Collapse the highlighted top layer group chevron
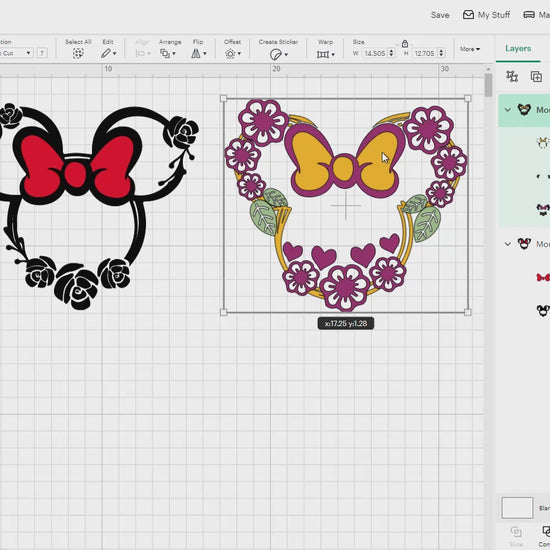This screenshot has height=550, width=550. [508, 110]
